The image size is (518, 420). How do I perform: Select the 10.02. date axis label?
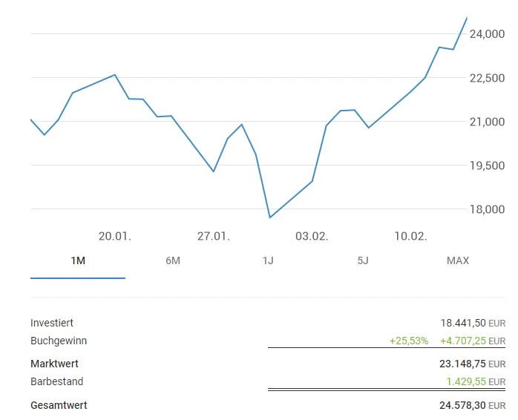tap(410, 236)
